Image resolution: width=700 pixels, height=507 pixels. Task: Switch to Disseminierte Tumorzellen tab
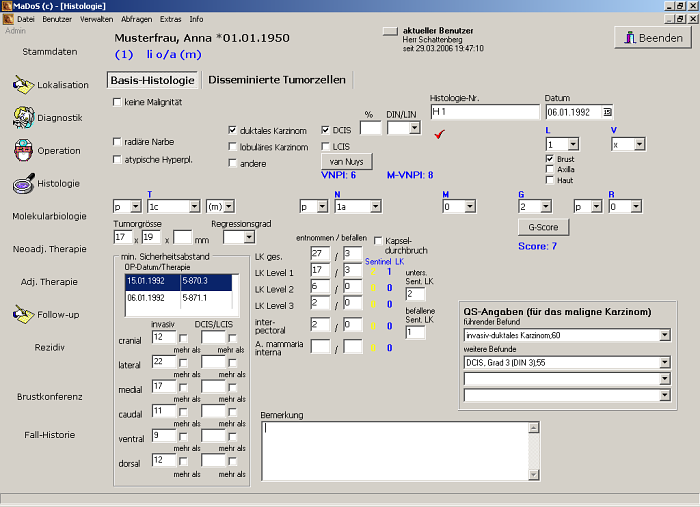pyautogui.click(x=275, y=80)
